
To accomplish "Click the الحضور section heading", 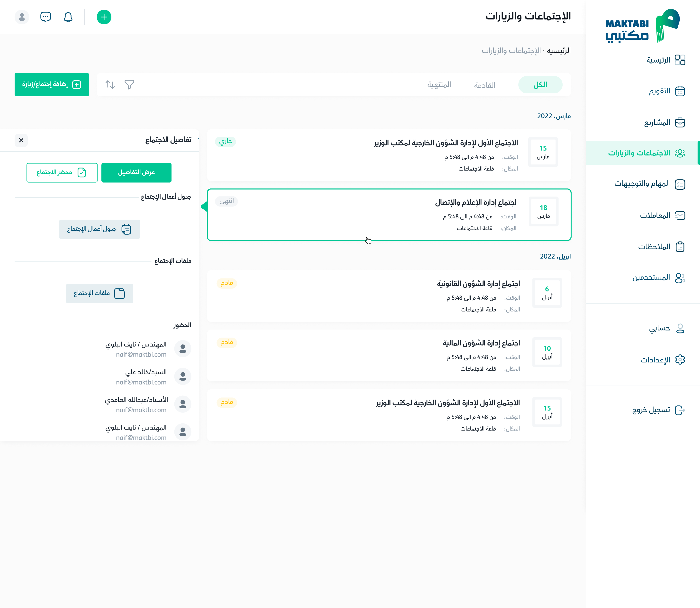I will pos(182,325).
